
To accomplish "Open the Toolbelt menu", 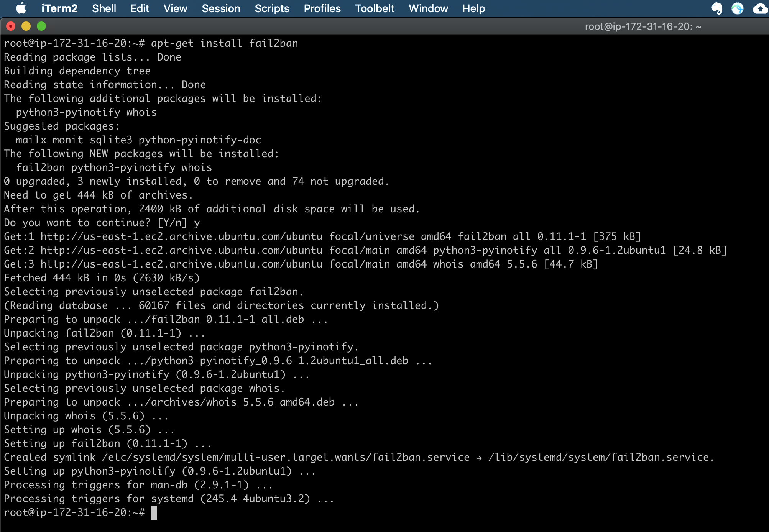I will (x=375, y=8).
